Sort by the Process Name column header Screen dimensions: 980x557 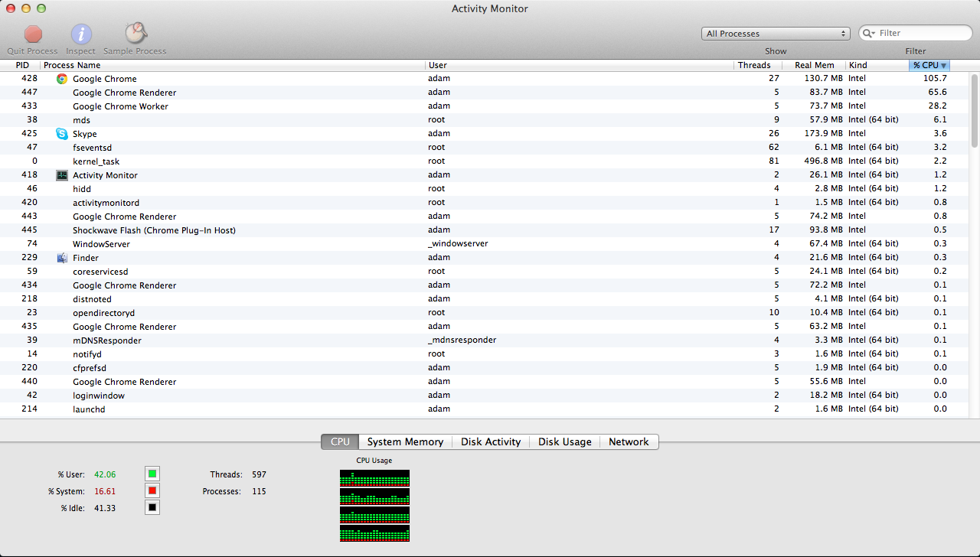tap(233, 65)
